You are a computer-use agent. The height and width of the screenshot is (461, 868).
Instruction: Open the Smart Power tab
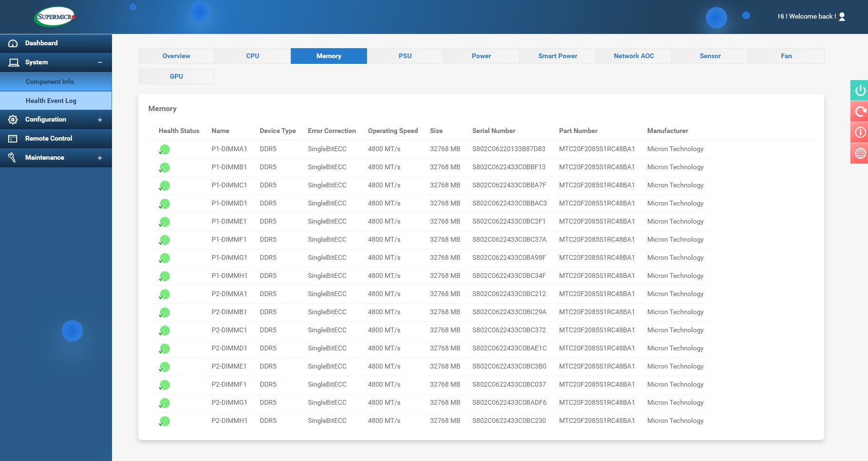557,56
